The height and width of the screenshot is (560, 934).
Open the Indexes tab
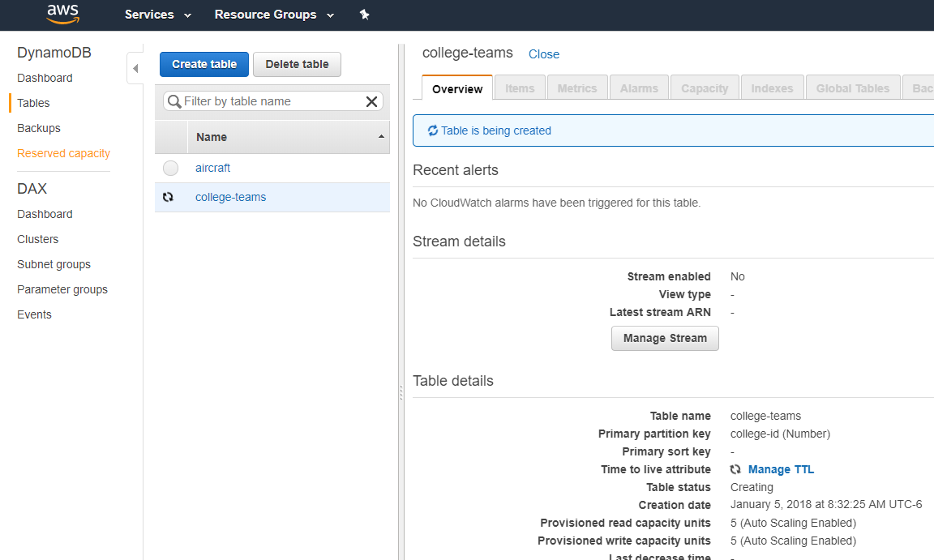tap(772, 88)
